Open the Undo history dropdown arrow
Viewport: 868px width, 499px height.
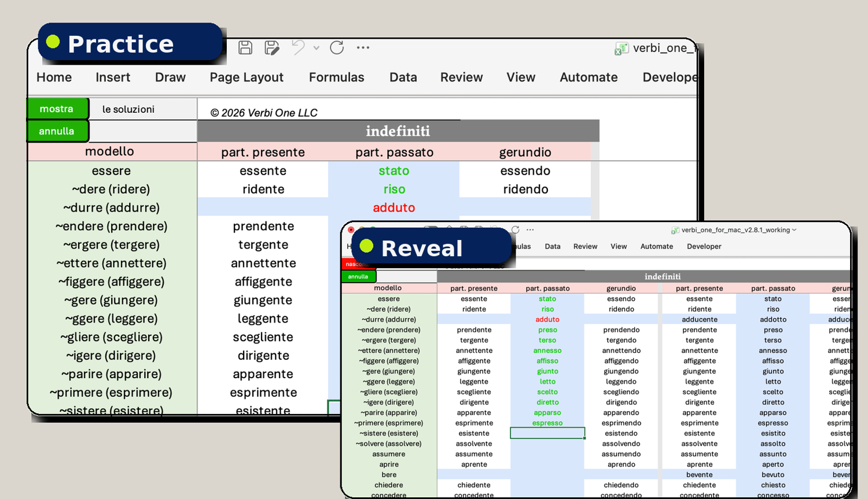point(317,48)
